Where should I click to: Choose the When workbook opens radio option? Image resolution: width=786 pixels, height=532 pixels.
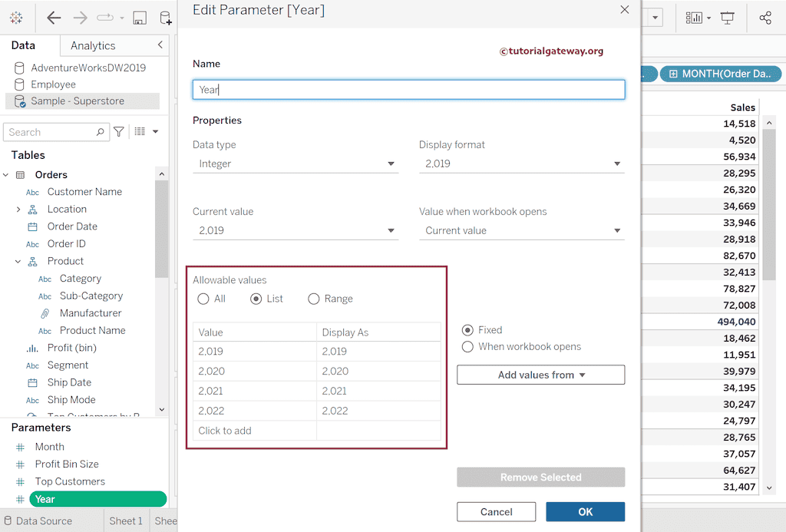467,346
